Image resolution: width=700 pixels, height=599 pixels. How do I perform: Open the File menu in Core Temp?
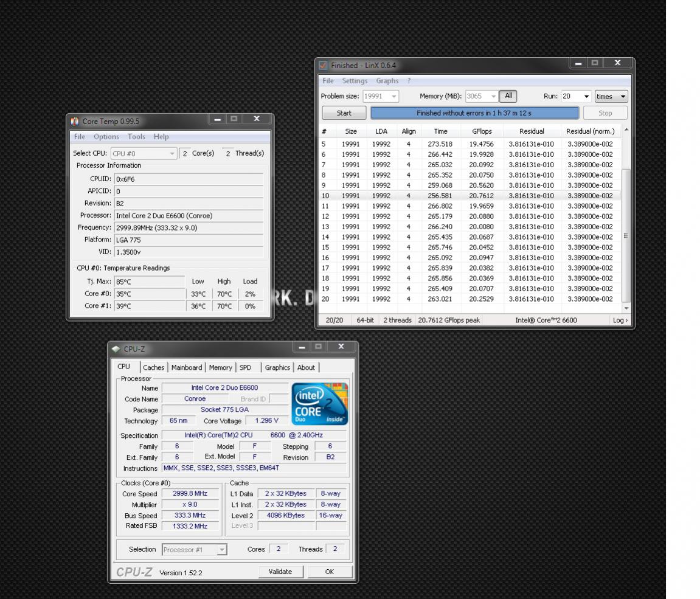coord(80,137)
